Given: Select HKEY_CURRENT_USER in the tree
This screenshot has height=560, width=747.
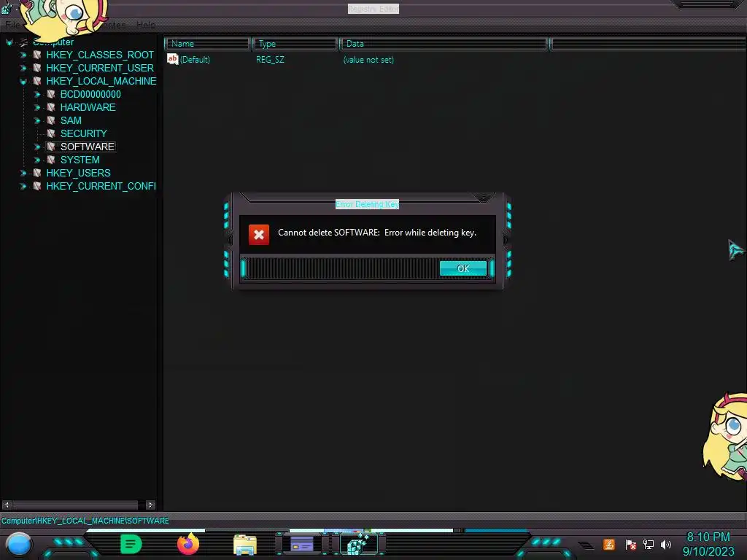Looking at the screenshot, I should 100,68.
